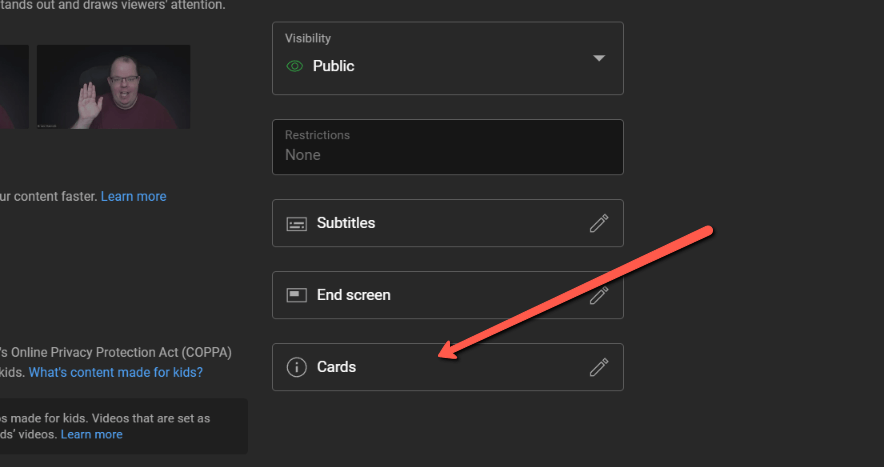This screenshot has width=884, height=467.
Task: Open the Cards editor row
Action: point(448,367)
